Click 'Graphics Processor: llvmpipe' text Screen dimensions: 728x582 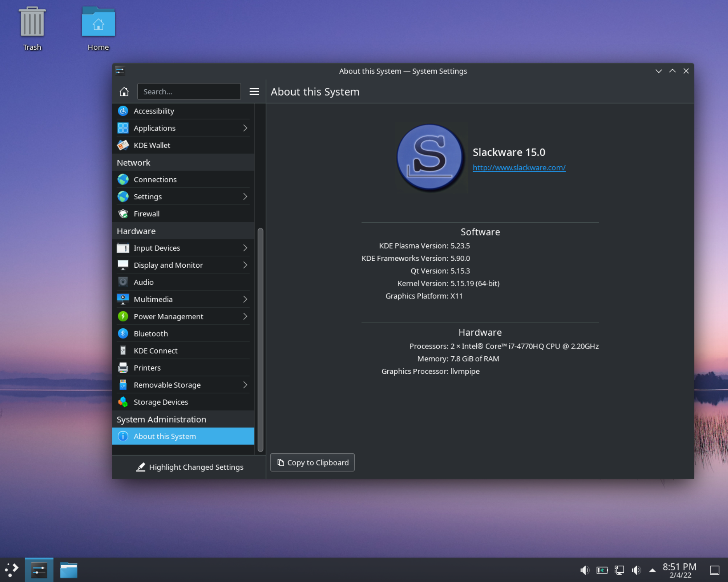point(430,371)
